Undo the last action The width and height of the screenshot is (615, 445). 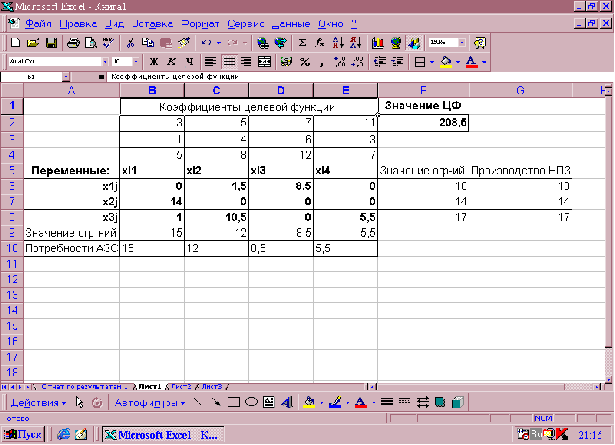pos(206,43)
